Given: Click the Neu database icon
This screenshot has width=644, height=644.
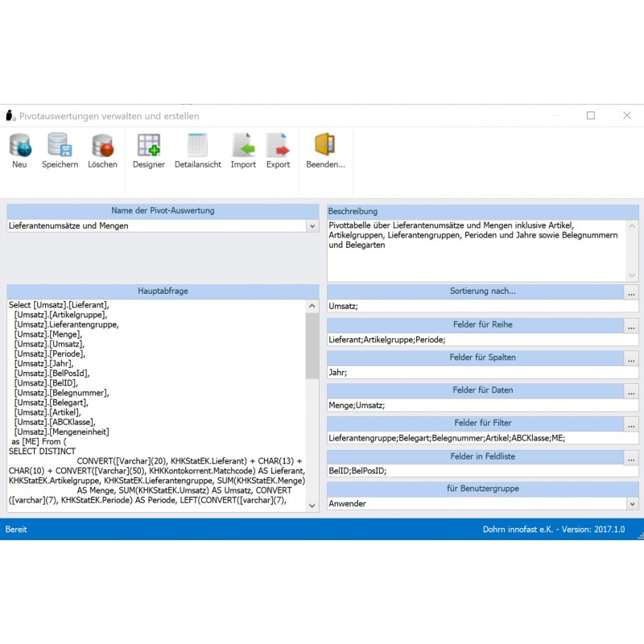Looking at the screenshot, I should pyautogui.click(x=19, y=146).
